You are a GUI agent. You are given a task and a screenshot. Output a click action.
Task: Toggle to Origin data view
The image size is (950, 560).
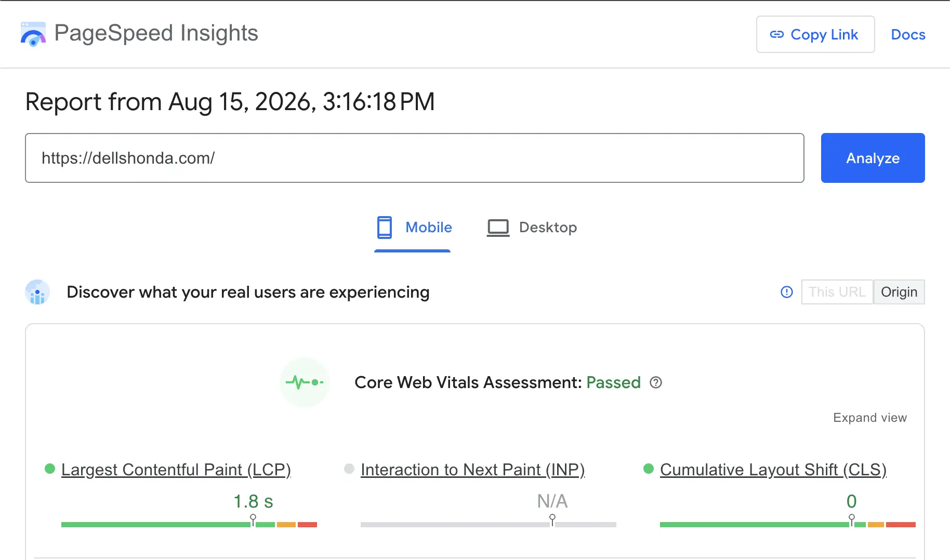pyautogui.click(x=899, y=292)
